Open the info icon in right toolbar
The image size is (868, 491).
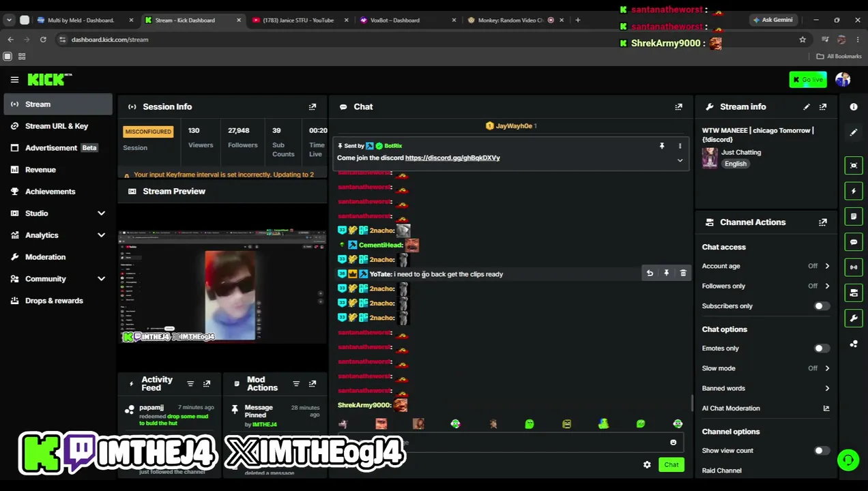(x=854, y=107)
